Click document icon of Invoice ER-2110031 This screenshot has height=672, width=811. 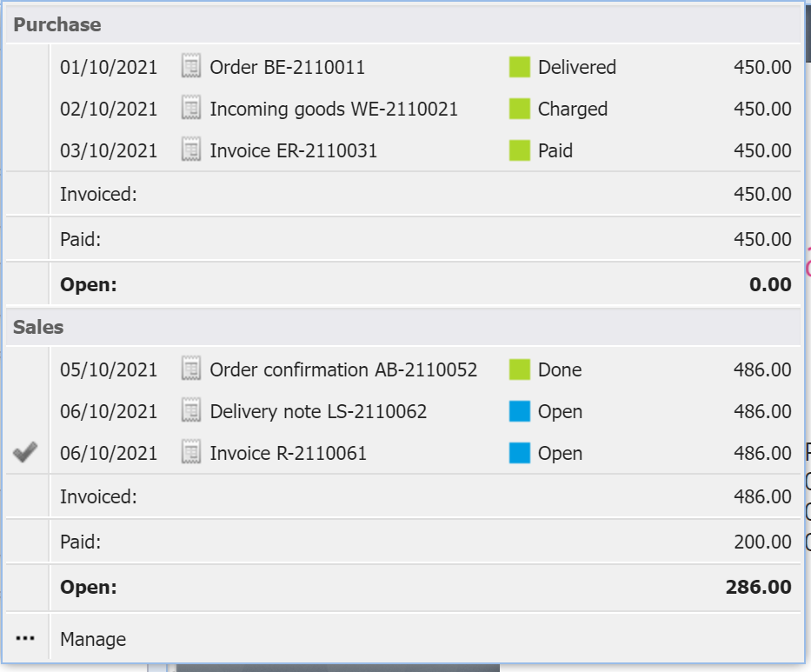(191, 150)
